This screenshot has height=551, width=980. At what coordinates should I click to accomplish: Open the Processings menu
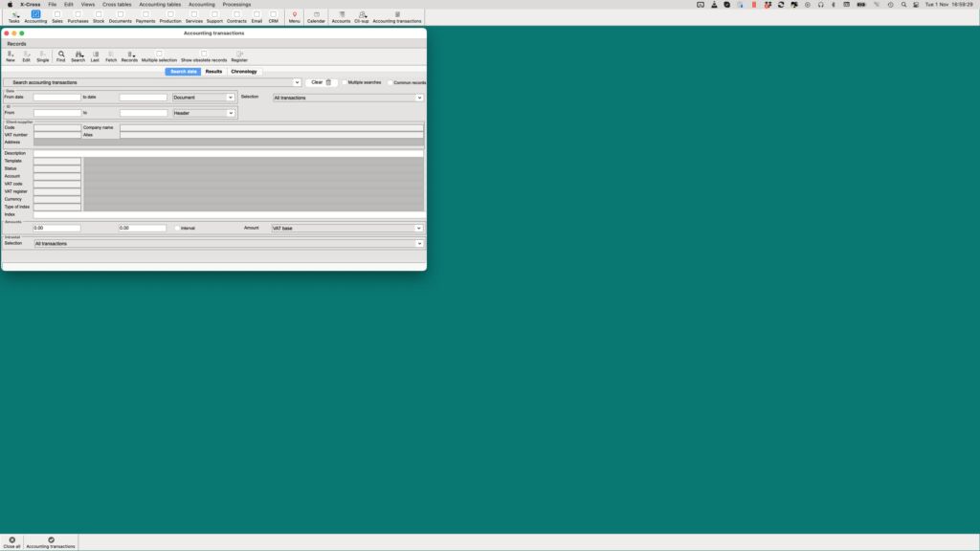(x=236, y=5)
